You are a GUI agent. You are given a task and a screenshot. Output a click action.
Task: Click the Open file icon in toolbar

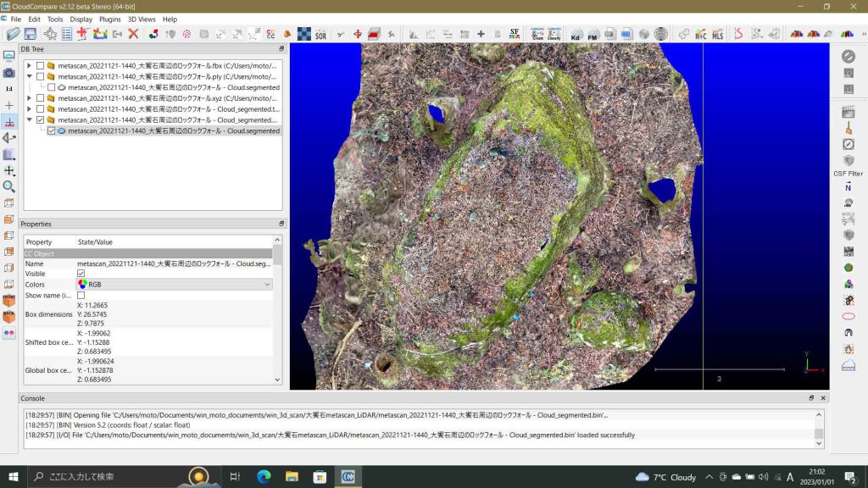[x=12, y=34]
